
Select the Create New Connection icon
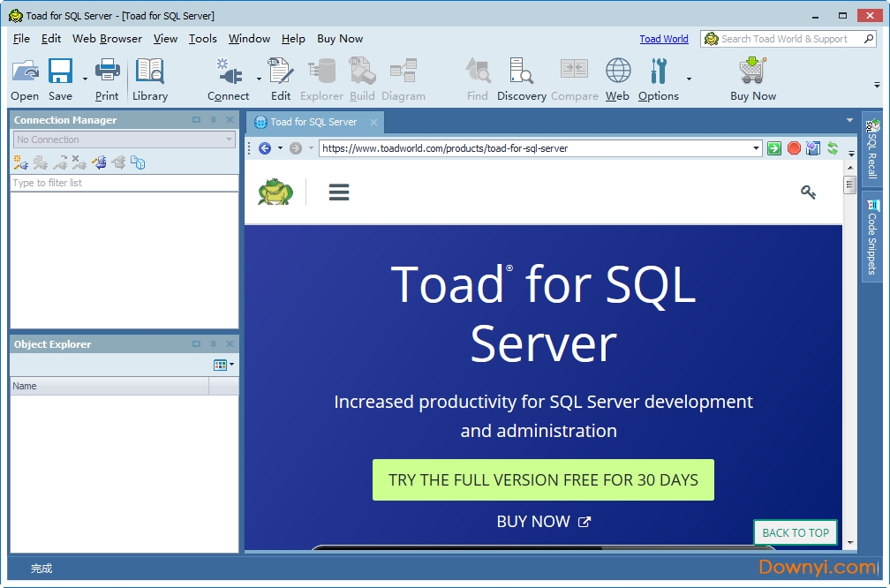coord(18,162)
